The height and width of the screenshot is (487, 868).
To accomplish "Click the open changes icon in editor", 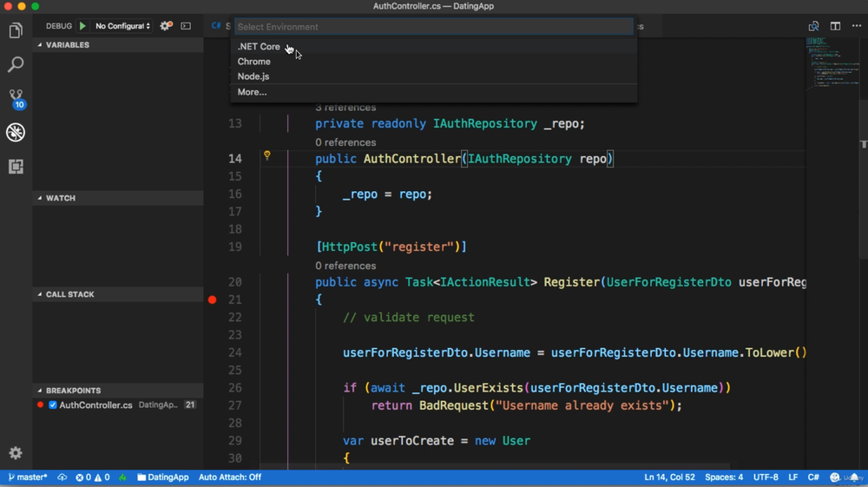I will pyautogui.click(x=813, y=26).
